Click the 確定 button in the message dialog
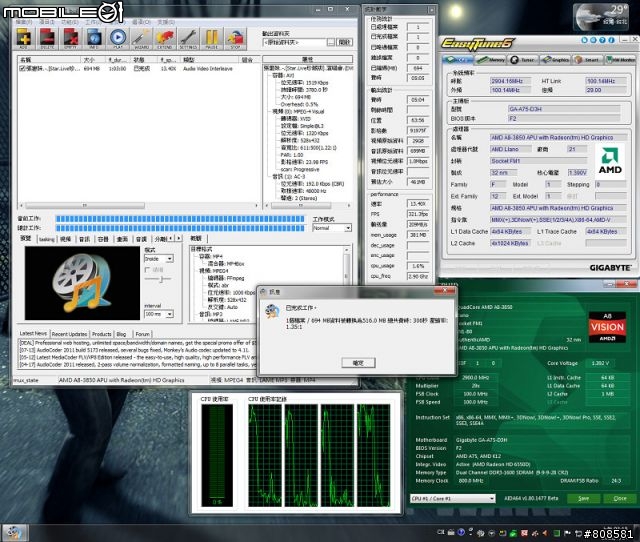 point(358,363)
